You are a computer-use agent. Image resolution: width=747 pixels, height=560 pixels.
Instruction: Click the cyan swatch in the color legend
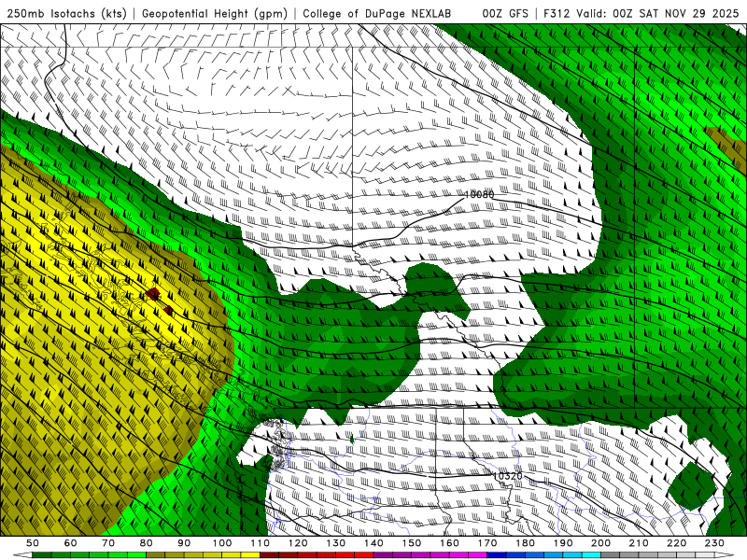(591, 555)
